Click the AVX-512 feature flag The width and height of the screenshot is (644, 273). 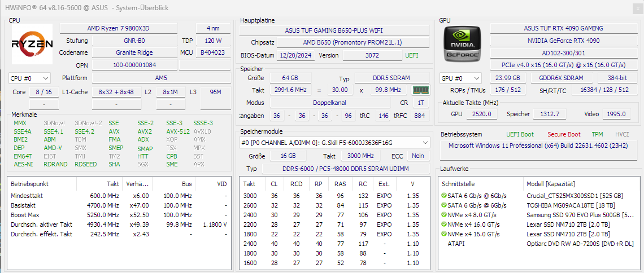[178, 131]
